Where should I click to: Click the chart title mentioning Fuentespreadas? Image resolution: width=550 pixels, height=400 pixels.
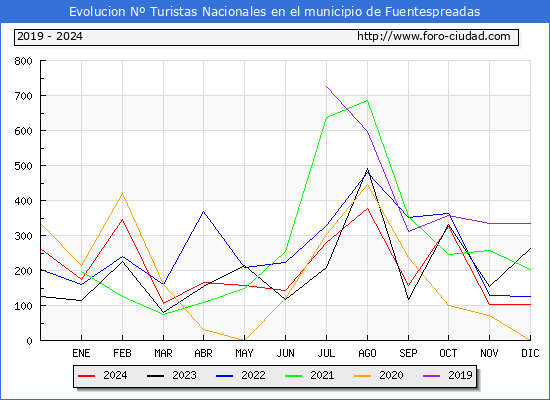274,12
